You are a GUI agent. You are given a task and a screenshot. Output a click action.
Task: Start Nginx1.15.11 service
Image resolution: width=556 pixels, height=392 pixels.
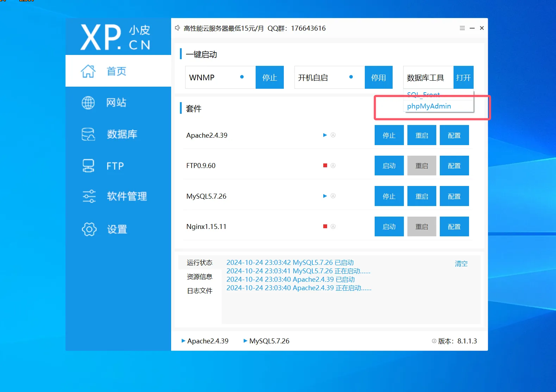click(389, 226)
